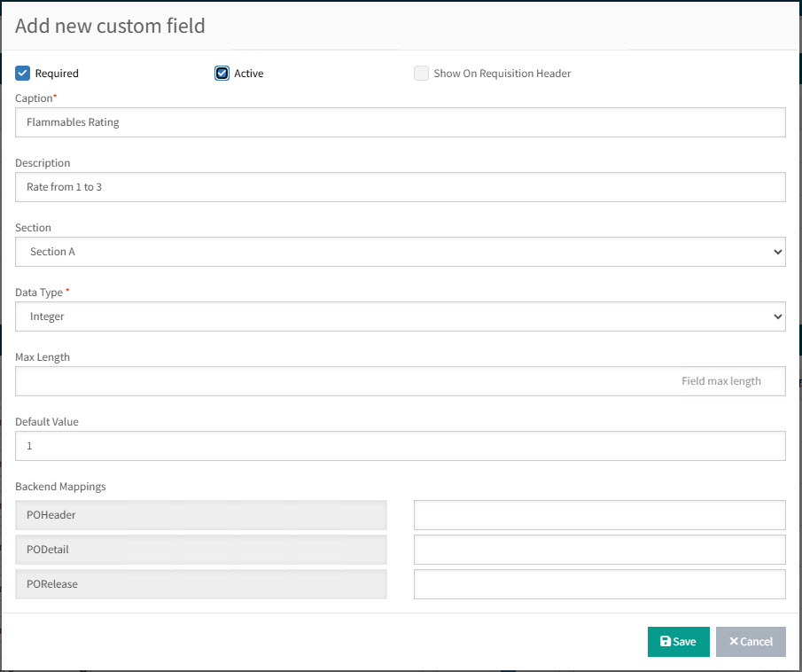This screenshot has height=672, width=802.
Task: Click the save disk icon on Save button
Action: (666, 641)
